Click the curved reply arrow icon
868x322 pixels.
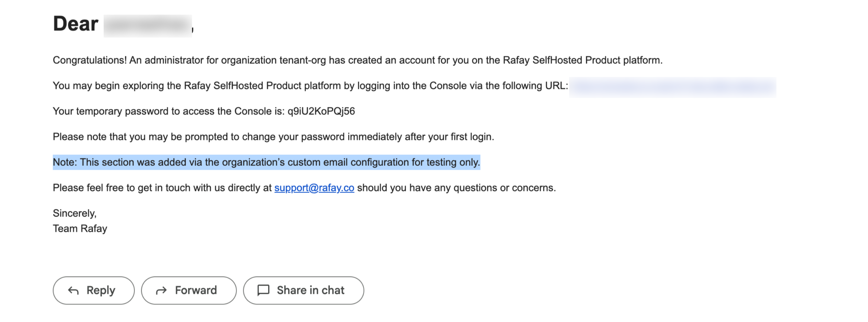click(73, 290)
